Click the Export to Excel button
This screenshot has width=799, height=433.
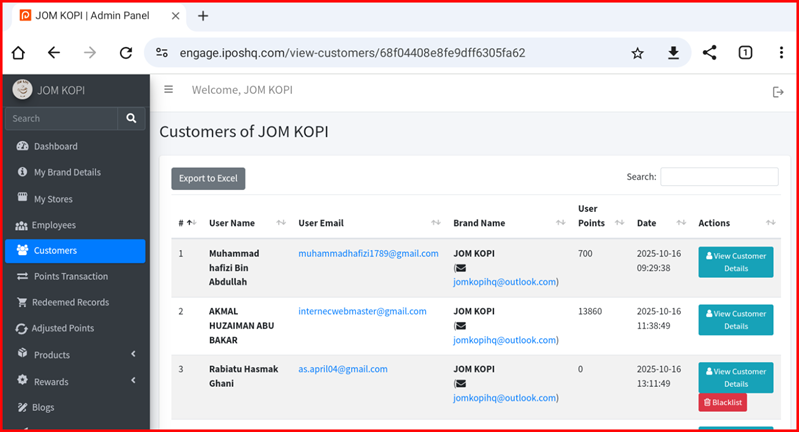tap(208, 178)
